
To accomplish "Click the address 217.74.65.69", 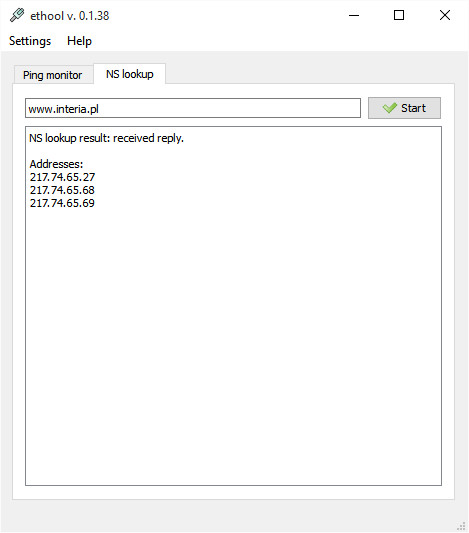I will (62, 203).
